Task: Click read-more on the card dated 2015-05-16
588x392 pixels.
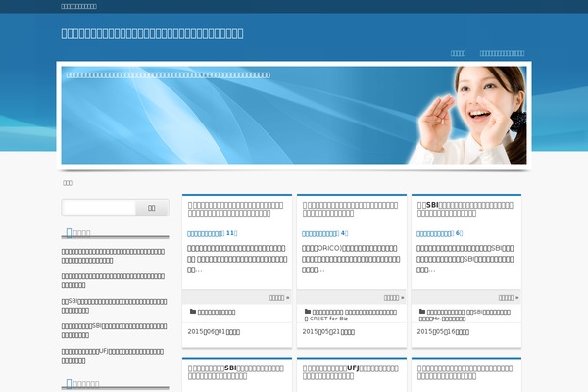Action: pos(509,298)
